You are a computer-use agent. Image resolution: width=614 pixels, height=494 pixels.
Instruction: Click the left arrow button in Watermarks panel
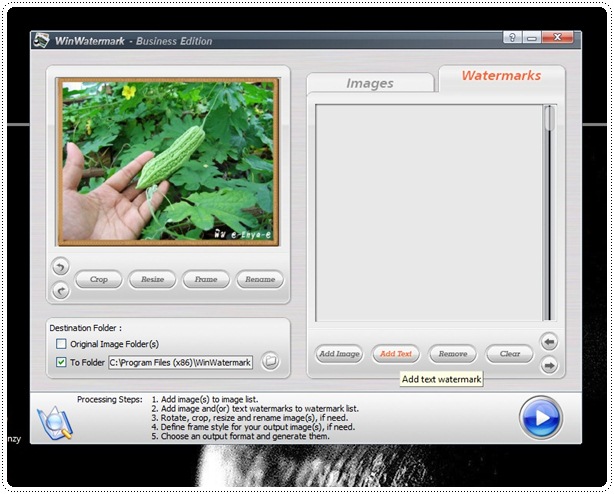(549, 342)
